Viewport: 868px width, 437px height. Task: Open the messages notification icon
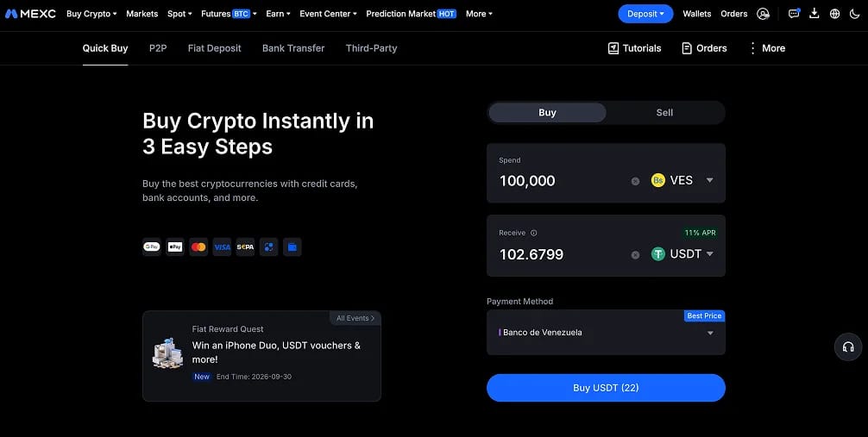(x=794, y=14)
